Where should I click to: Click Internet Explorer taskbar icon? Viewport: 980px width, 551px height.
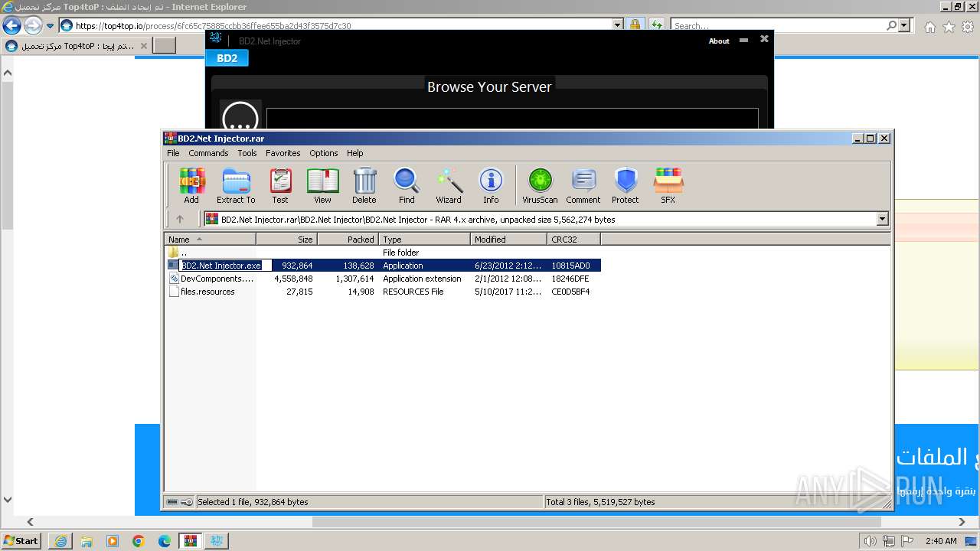(x=60, y=541)
